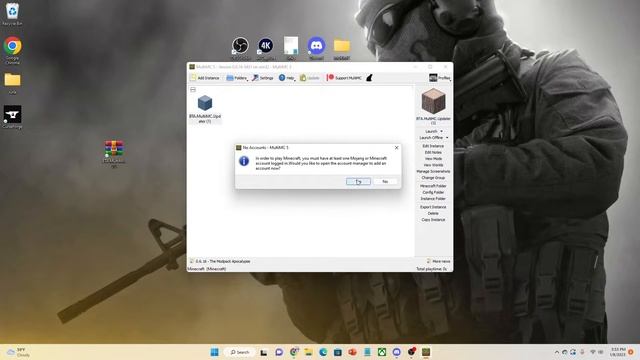Click the wood block instance icon in side panel
The width and height of the screenshot is (640, 360).
433,101
